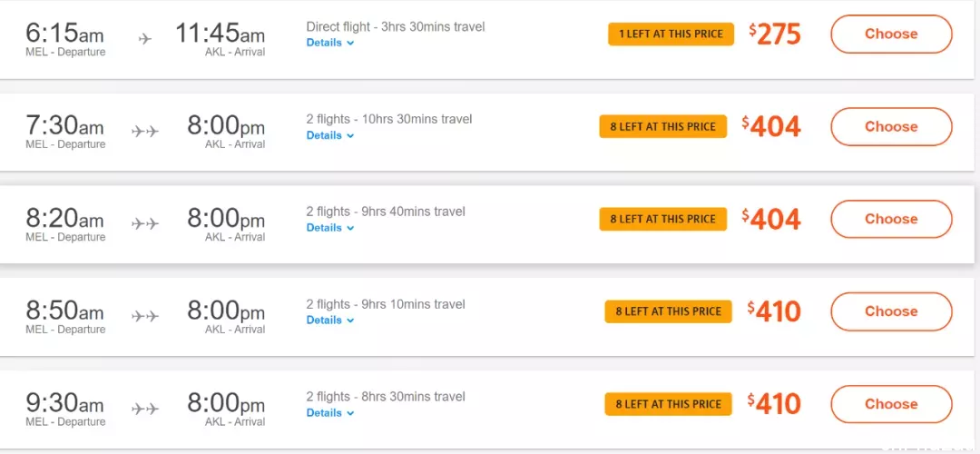The image size is (980, 454).
Task: Choose the 9:30am flight for $410
Action: click(x=891, y=404)
